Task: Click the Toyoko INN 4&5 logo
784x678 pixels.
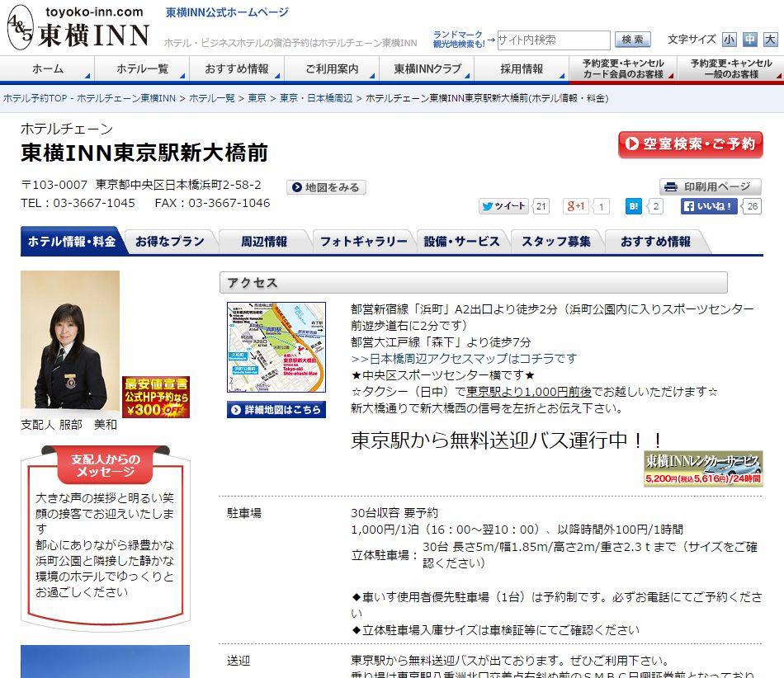Action: pyautogui.click(x=78, y=27)
